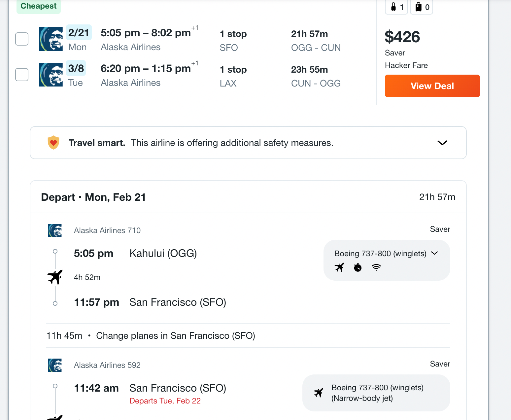Screen dimensions: 511x420
Task: Click the stopwatch amenity icon for flight 710
Action: (358, 267)
